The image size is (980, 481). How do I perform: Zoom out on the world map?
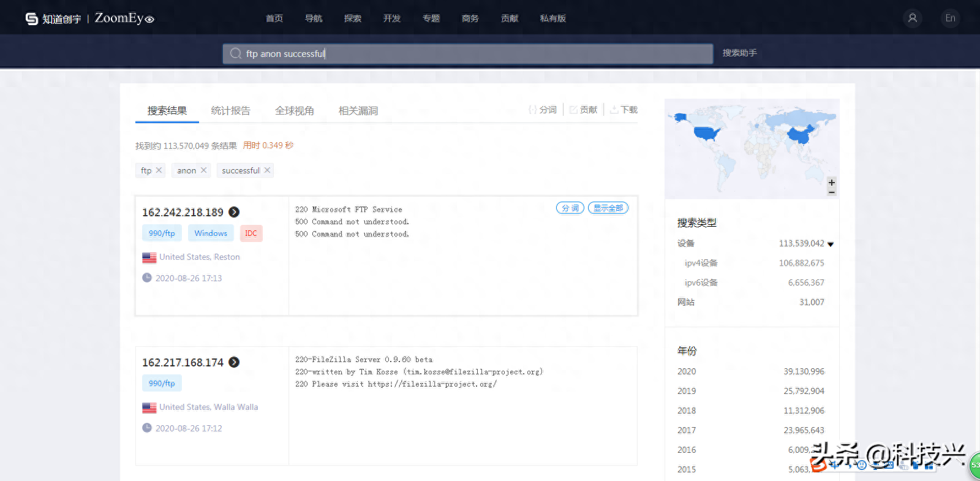pyautogui.click(x=831, y=192)
